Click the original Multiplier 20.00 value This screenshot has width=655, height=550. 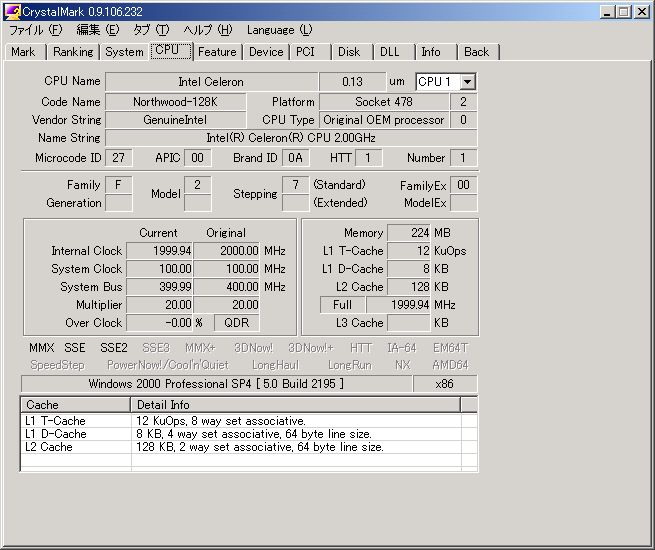[x=226, y=305]
